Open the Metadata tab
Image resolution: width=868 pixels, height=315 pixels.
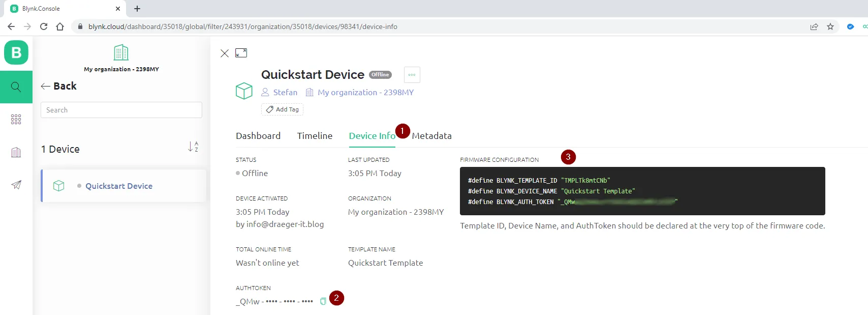click(431, 136)
